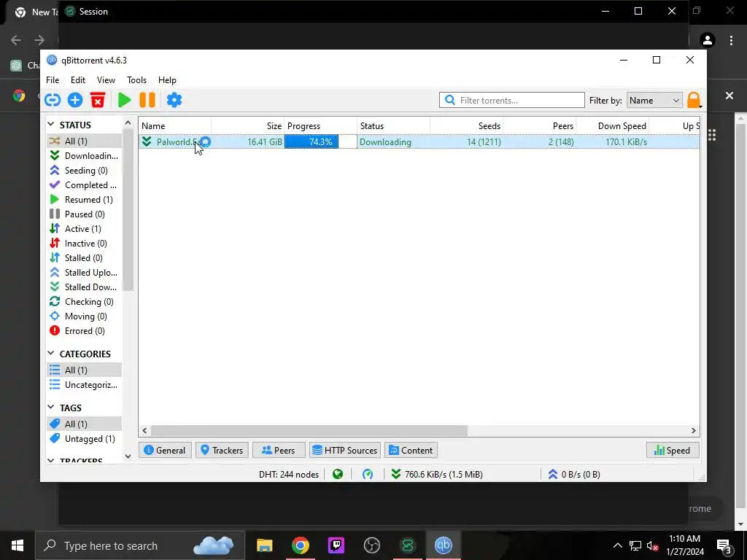Open Twitch from the taskbar
The image size is (747, 560).
tap(336, 545)
